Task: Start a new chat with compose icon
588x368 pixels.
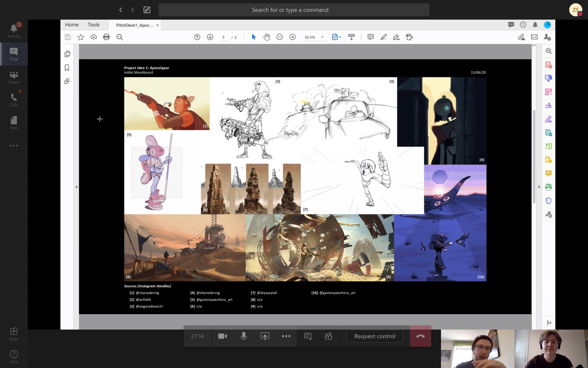Action: tap(147, 10)
